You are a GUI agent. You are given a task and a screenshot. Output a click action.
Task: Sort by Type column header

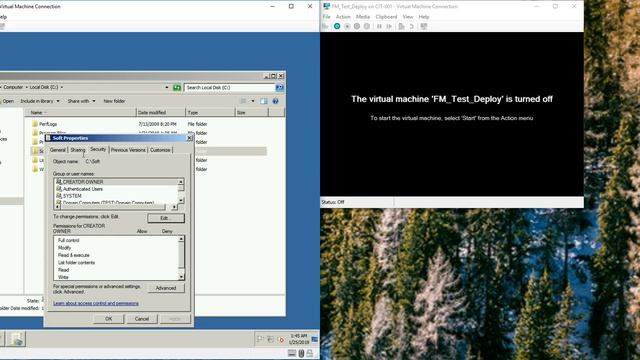coord(211,112)
